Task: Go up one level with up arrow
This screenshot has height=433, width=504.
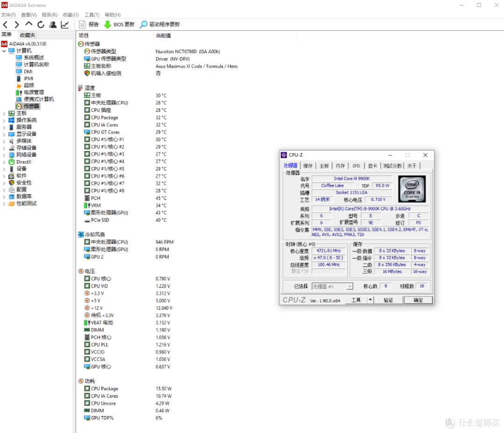Action: (x=28, y=24)
